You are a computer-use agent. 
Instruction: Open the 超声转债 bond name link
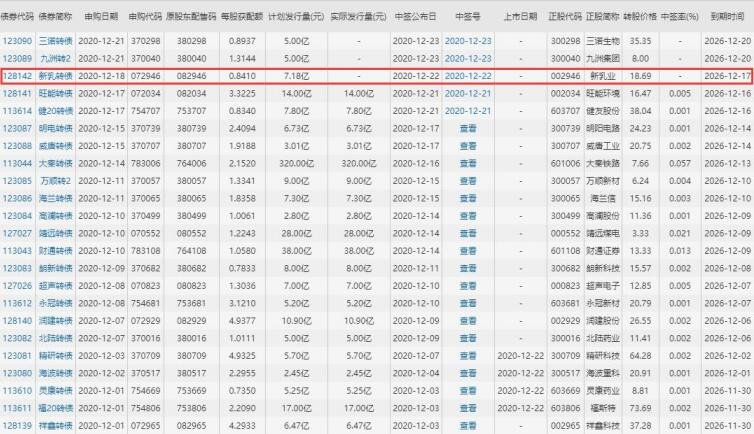[x=56, y=286]
